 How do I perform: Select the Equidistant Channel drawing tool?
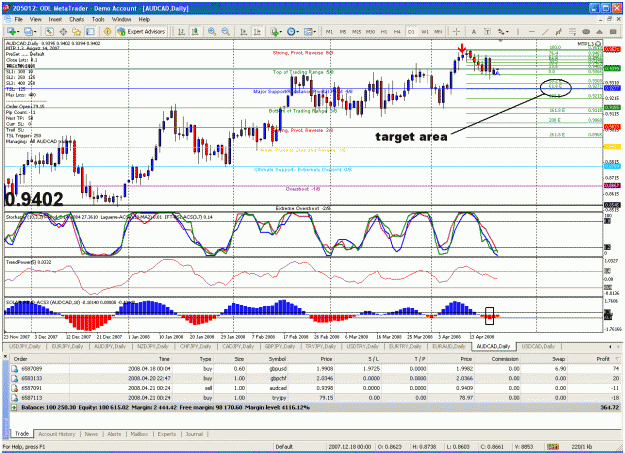click(x=558, y=32)
